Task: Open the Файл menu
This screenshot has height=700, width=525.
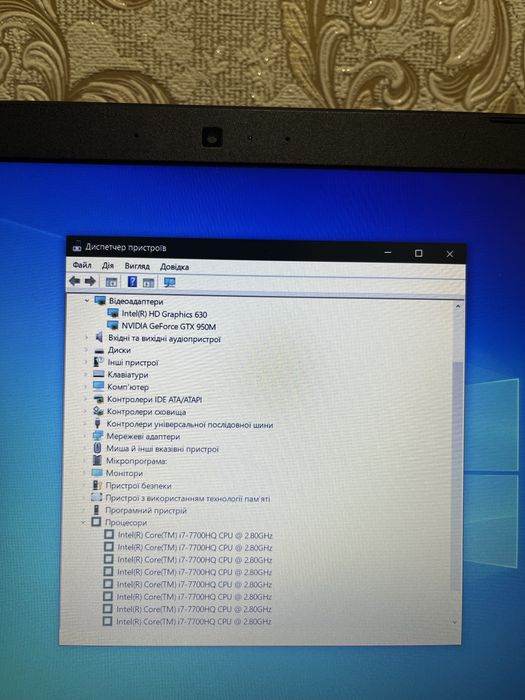Action: (82, 265)
